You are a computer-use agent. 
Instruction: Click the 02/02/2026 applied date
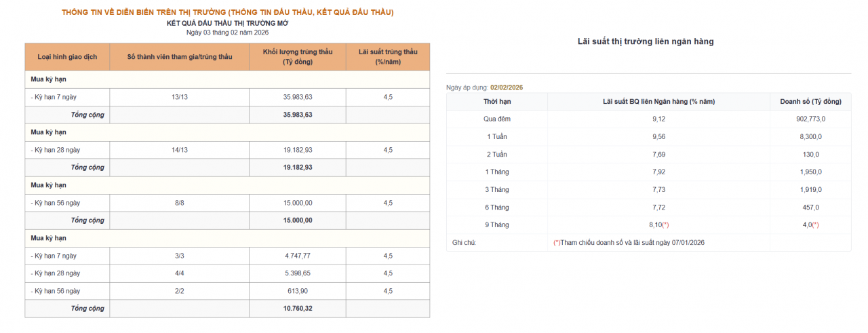[507, 87]
